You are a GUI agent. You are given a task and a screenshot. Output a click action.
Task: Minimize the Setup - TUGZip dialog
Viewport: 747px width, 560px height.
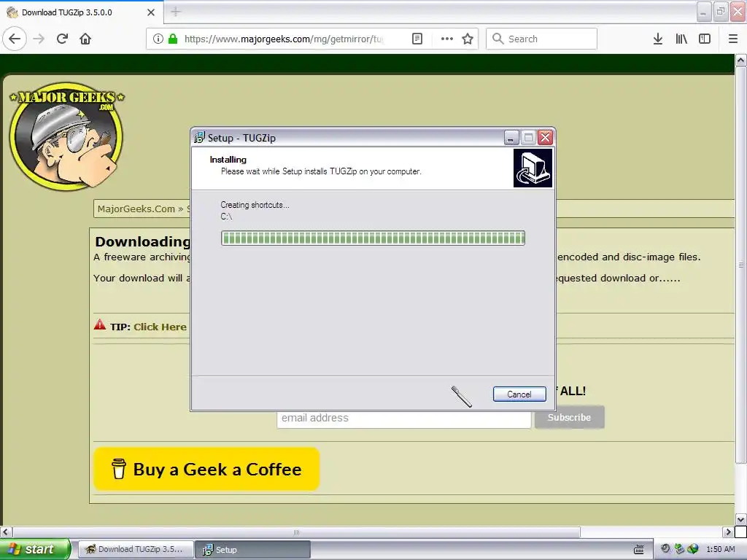(x=511, y=138)
